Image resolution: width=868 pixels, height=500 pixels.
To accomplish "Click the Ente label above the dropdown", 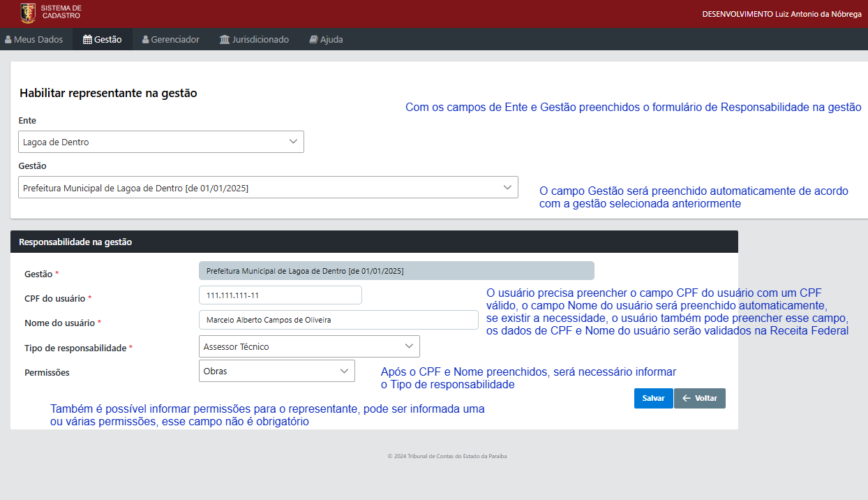I will coord(27,121).
